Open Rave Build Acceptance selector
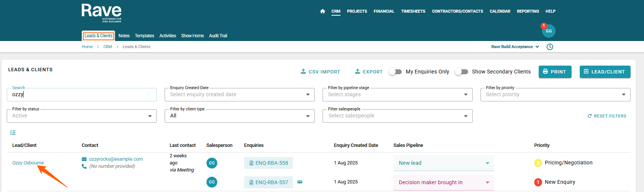Screen dimensions: 644x192 click(x=515, y=47)
